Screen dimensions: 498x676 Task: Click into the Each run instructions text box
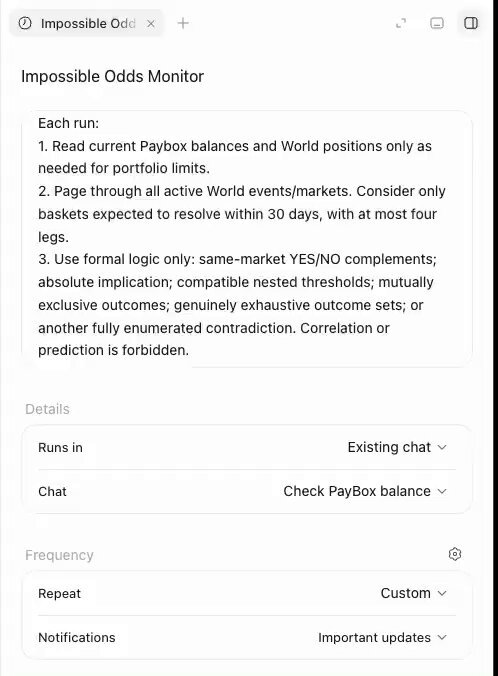tap(247, 237)
